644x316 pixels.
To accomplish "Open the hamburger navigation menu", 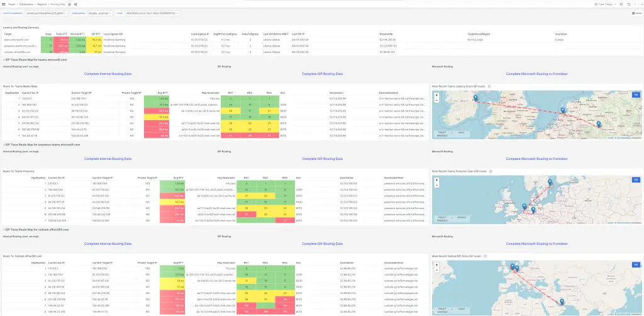I will tap(4, 4).
